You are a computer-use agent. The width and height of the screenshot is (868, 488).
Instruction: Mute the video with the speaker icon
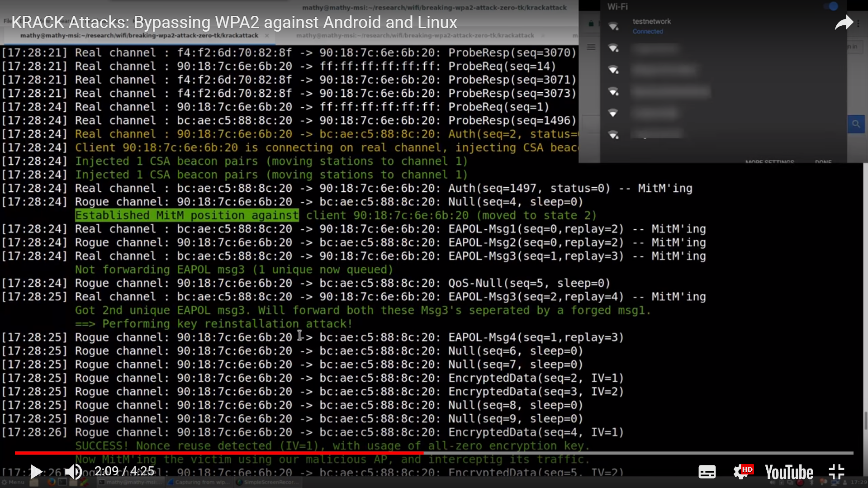(73, 472)
